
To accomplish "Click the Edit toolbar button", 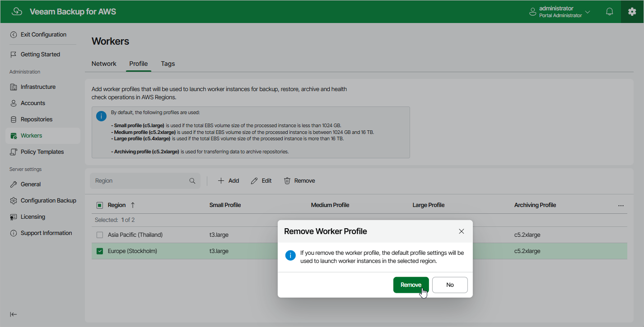I will [x=261, y=181].
